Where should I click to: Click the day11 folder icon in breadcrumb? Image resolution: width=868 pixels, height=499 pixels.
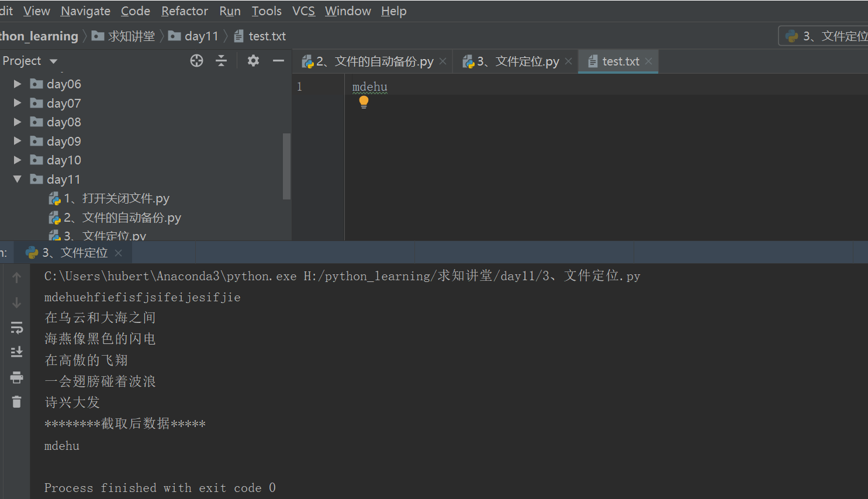pos(174,36)
